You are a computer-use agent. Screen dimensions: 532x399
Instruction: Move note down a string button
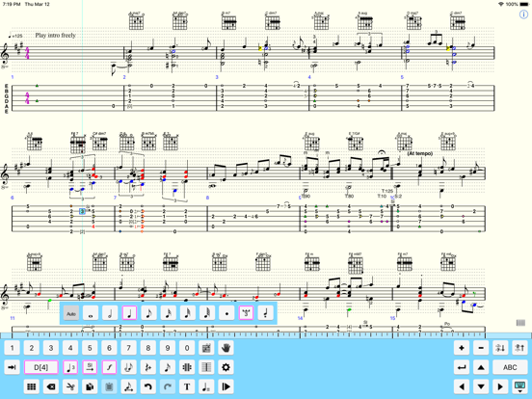click(500, 348)
